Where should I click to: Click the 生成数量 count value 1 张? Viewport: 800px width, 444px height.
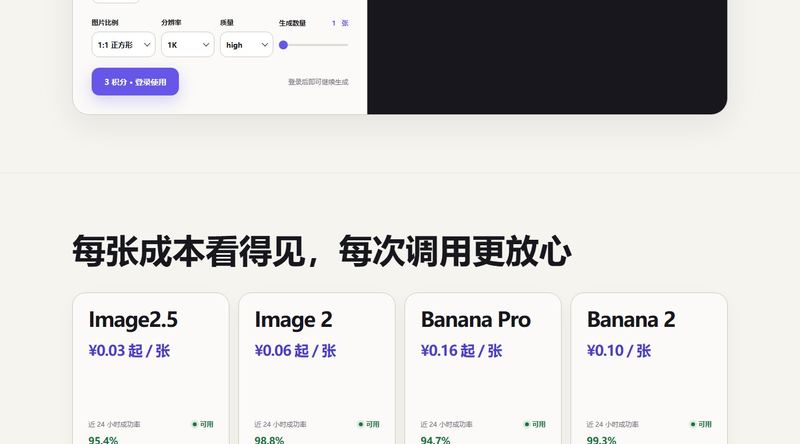point(340,23)
